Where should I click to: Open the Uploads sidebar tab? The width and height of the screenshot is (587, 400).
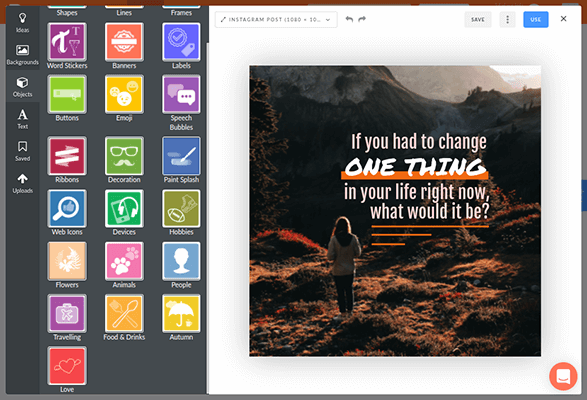tap(22, 184)
